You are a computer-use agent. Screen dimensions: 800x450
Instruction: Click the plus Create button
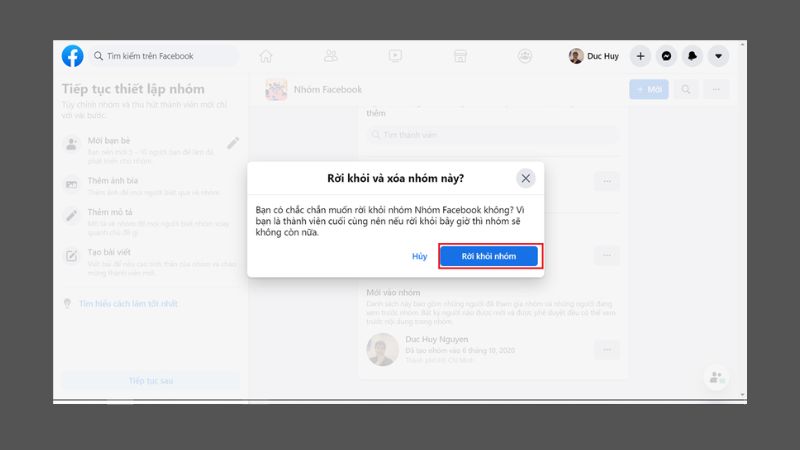tap(640, 56)
